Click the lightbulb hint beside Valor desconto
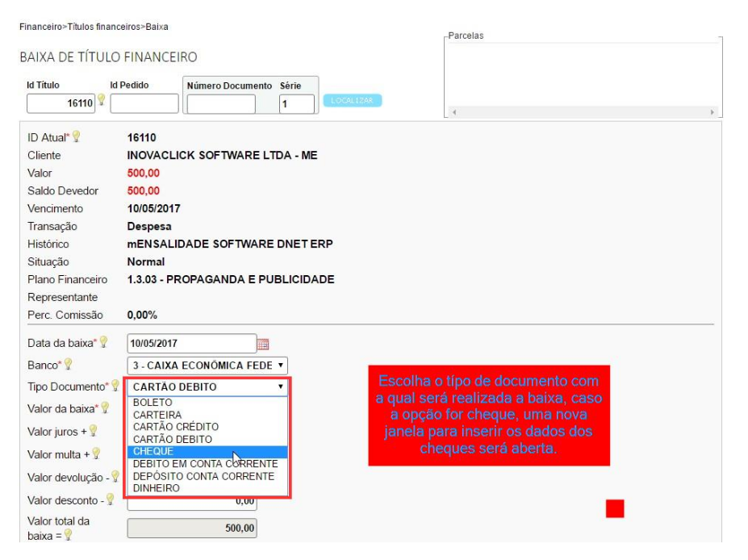Screen dimensions: 748x560 (111, 500)
